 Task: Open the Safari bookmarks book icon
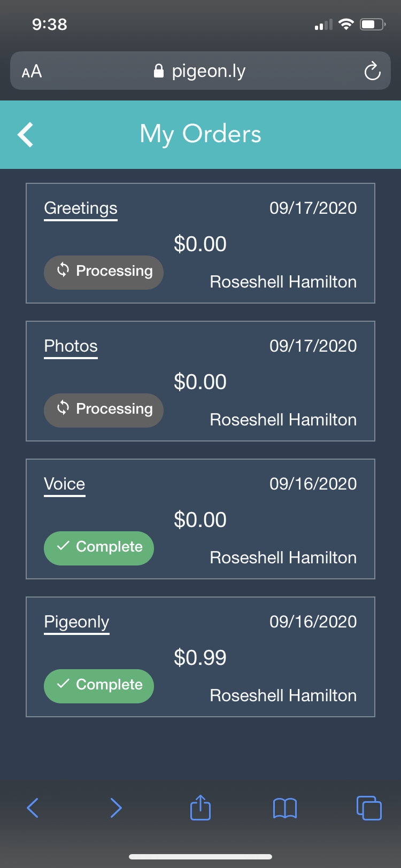click(x=284, y=808)
